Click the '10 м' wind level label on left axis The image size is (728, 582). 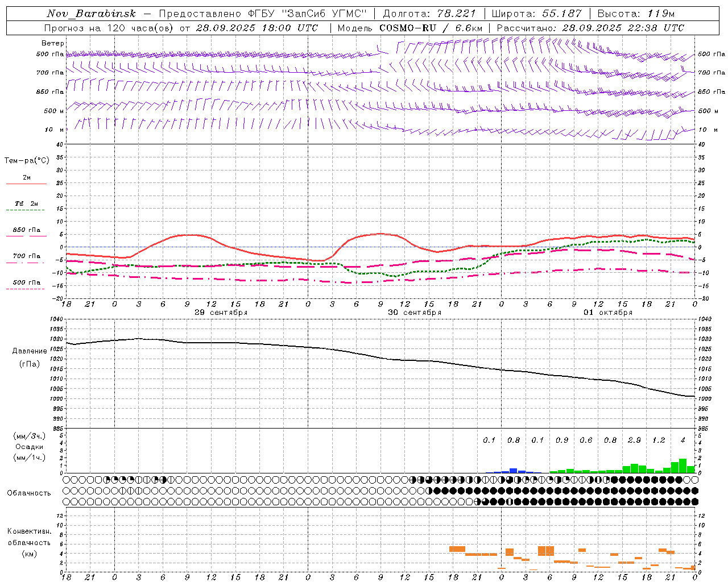(54, 130)
